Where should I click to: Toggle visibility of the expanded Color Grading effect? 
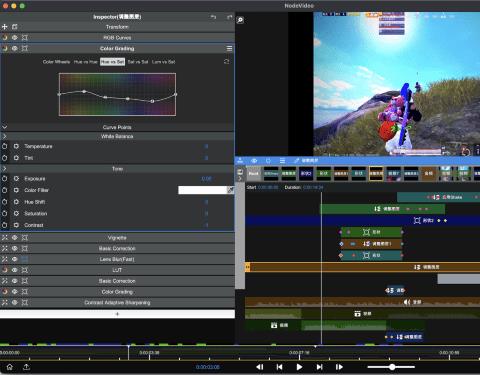click(x=15, y=48)
